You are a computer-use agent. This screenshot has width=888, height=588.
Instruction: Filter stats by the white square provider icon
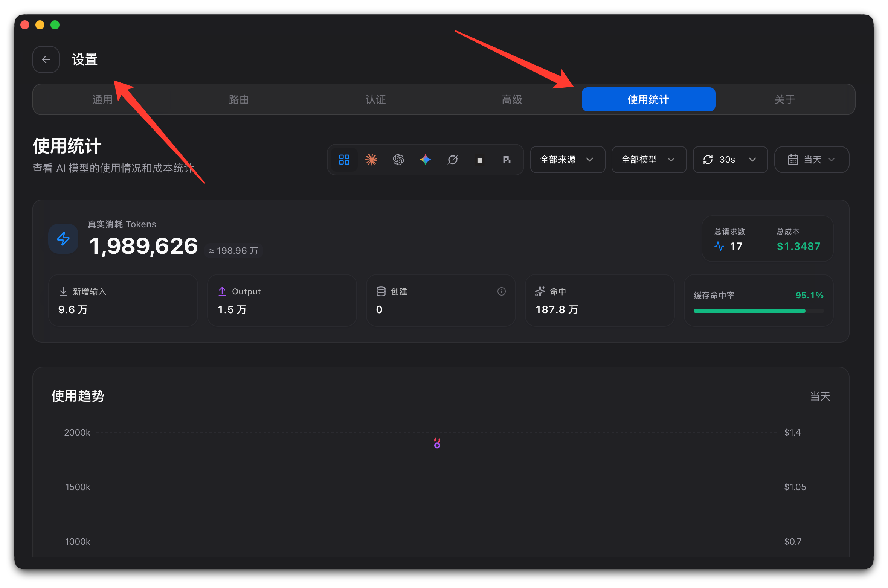[x=479, y=160]
